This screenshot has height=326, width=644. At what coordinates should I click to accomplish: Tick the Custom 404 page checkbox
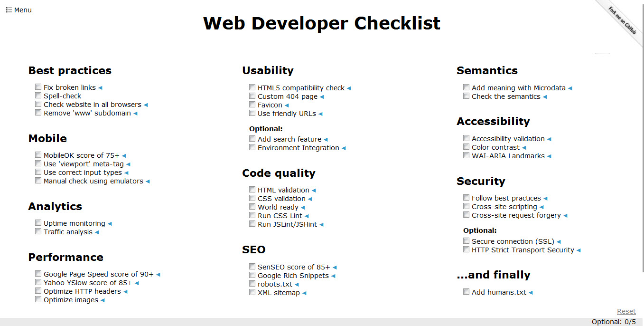click(252, 96)
